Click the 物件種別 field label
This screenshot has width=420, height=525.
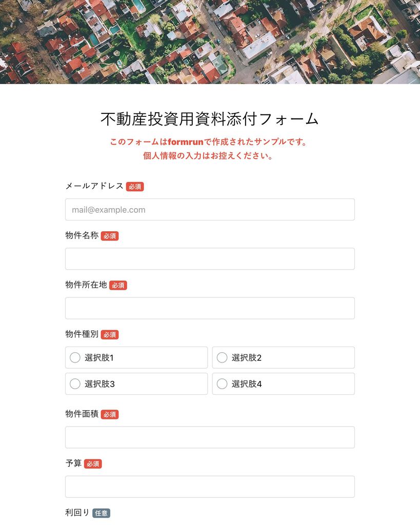[82, 334]
